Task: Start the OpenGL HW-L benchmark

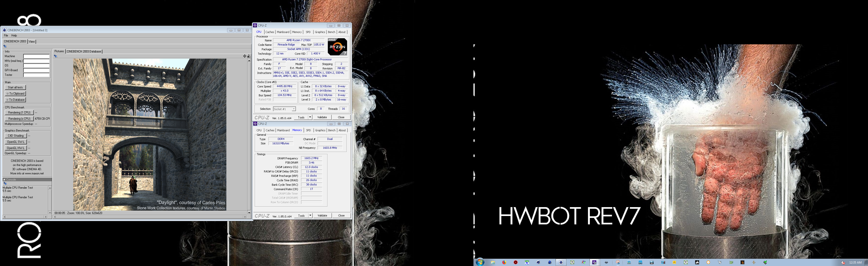Action: 16,148
